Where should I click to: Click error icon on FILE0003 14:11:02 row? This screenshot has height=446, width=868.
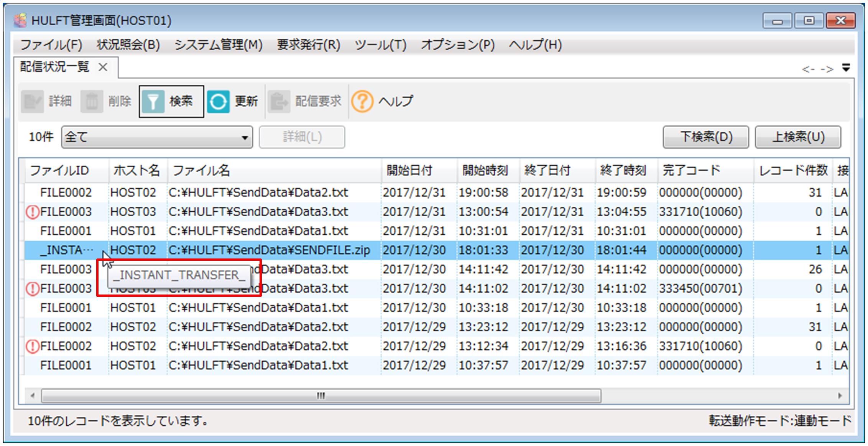(x=32, y=288)
